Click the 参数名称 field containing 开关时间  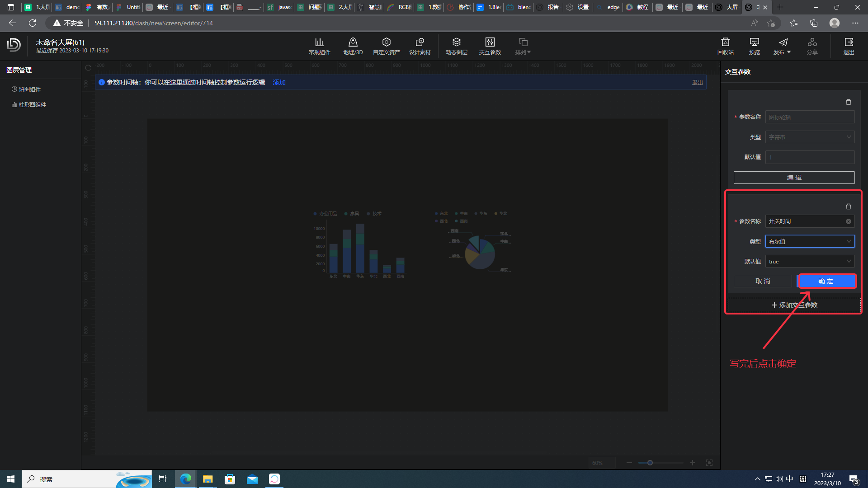click(x=809, y=221)
